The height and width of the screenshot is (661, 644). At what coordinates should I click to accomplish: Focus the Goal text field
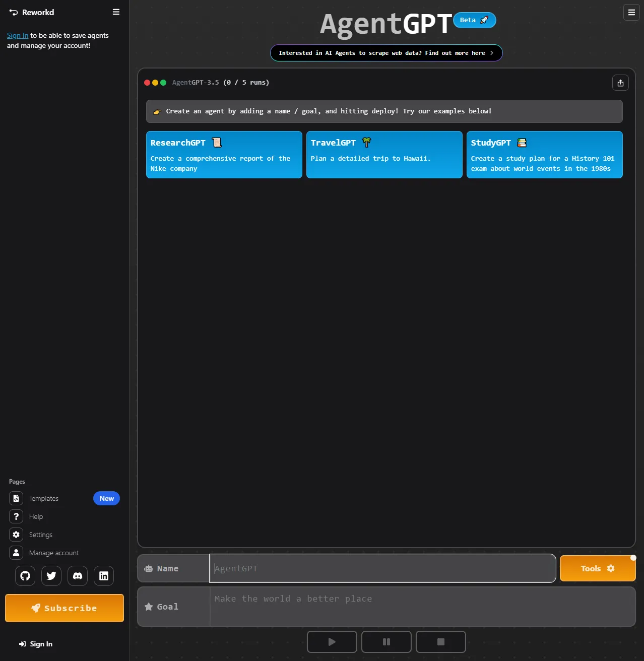coord(422,607)
